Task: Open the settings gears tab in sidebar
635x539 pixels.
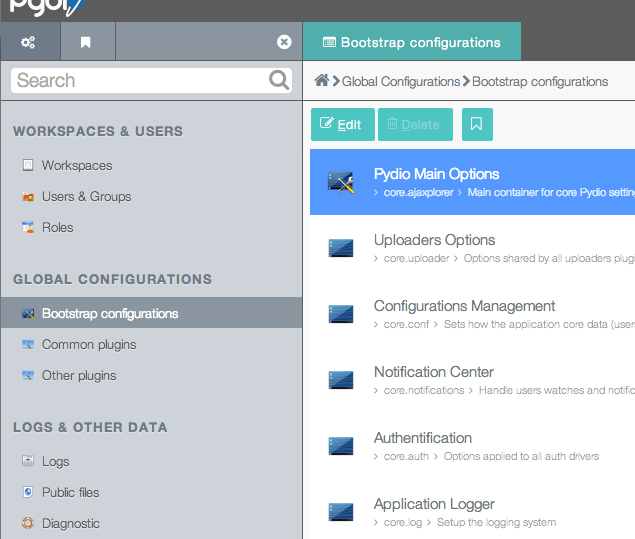Action: [x=28, y=42]
